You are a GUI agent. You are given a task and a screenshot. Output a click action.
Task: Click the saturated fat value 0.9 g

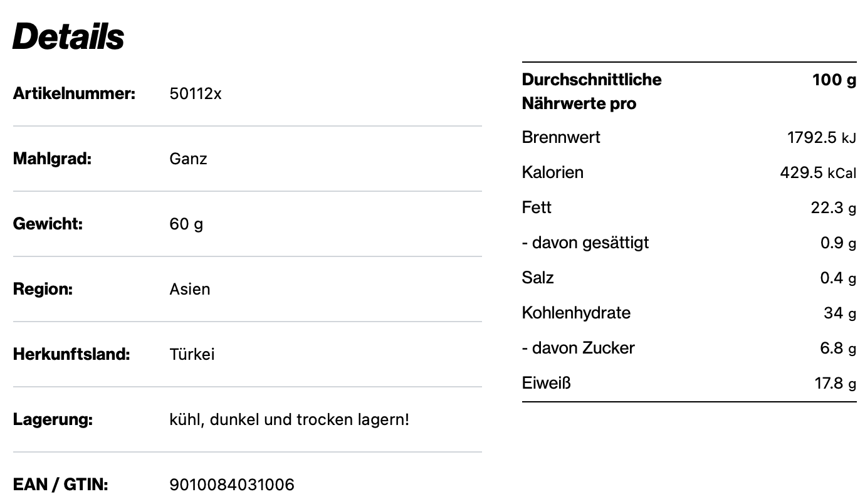[x=837, y=243]
